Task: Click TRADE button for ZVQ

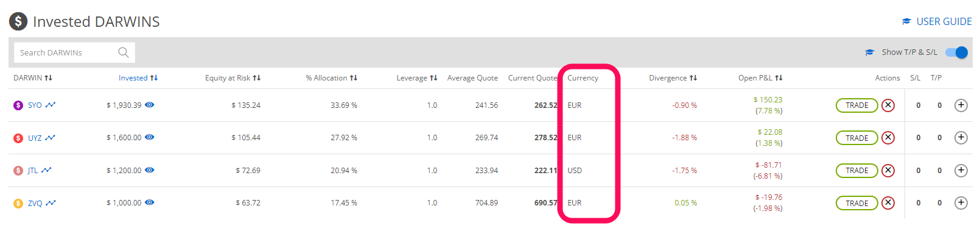Action: click(857, 204)
